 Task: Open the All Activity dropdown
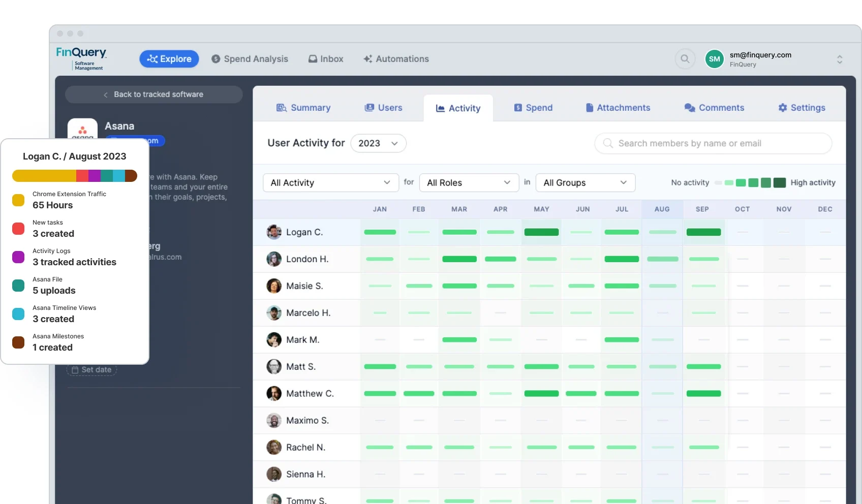(x=330, y=182)
